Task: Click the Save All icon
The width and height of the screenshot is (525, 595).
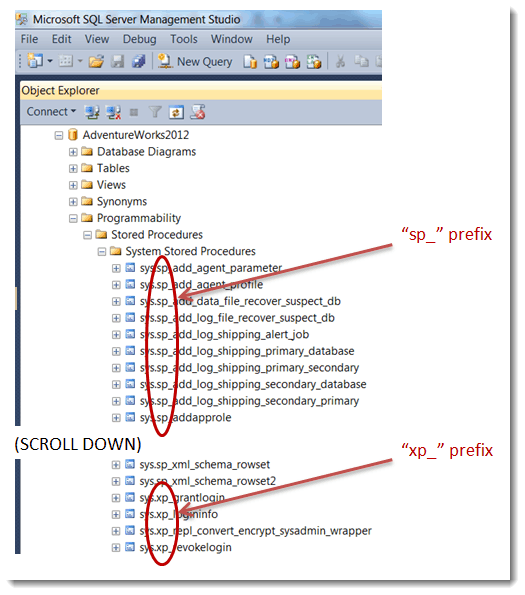Action: [138, 61]
